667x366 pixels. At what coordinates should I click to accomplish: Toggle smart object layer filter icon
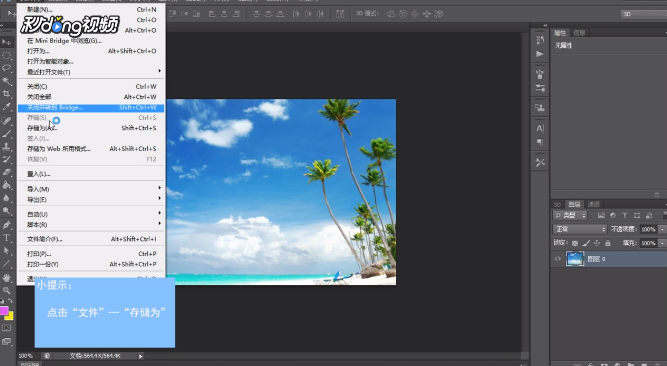pyautogui.click(x=649, y=215)
